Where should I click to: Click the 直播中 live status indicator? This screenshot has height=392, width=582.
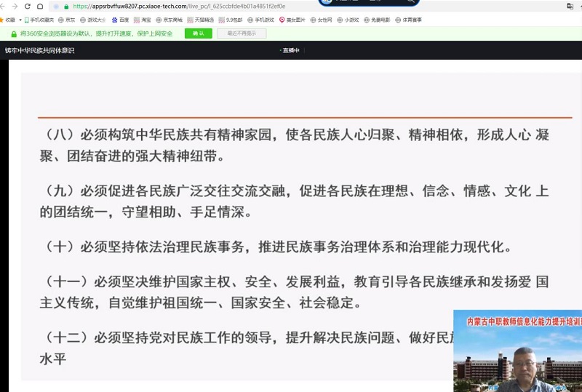click(291, 50)
